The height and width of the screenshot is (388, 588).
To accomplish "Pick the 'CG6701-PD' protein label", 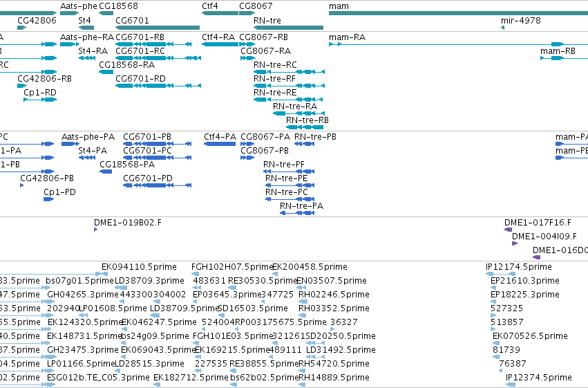I will pyautogui.click(x=148, y=178).
